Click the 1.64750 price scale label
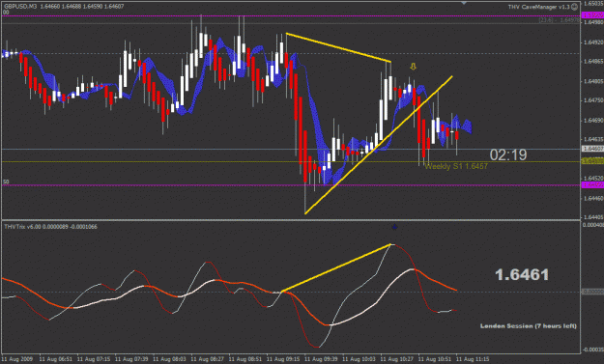Image resolution: width=604 pixels, height=364 pixels. click(x=593, y=100)
